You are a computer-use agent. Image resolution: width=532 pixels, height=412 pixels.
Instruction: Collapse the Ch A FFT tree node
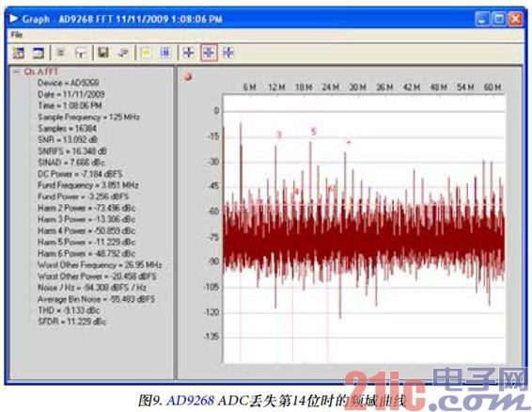[x=16, y=71]
